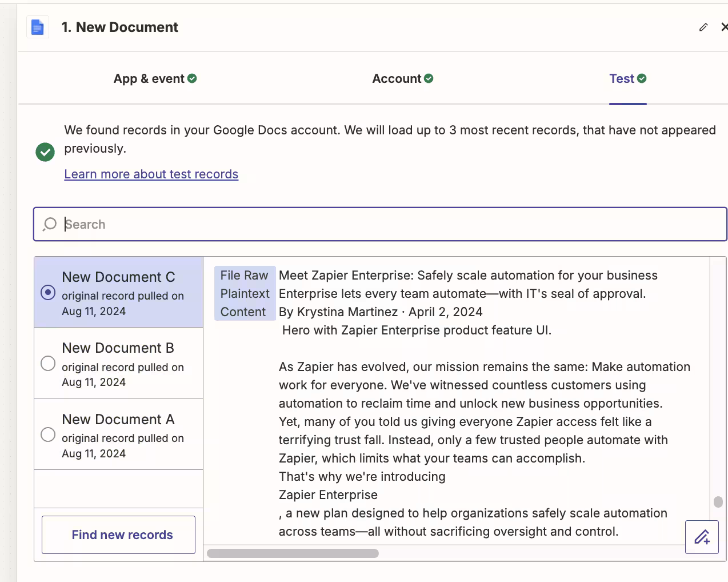Click 'New Document B' record title
Screen dimensions: 728x582
click(118, 348)
